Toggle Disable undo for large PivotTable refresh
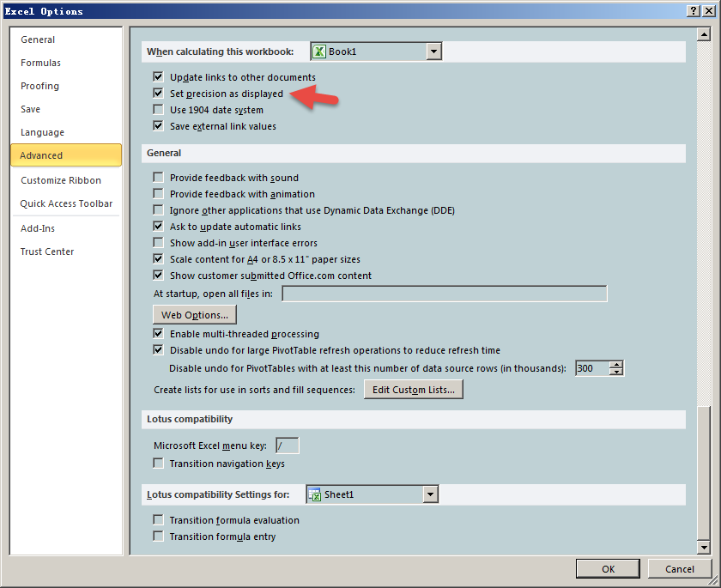 coord(158,350)
